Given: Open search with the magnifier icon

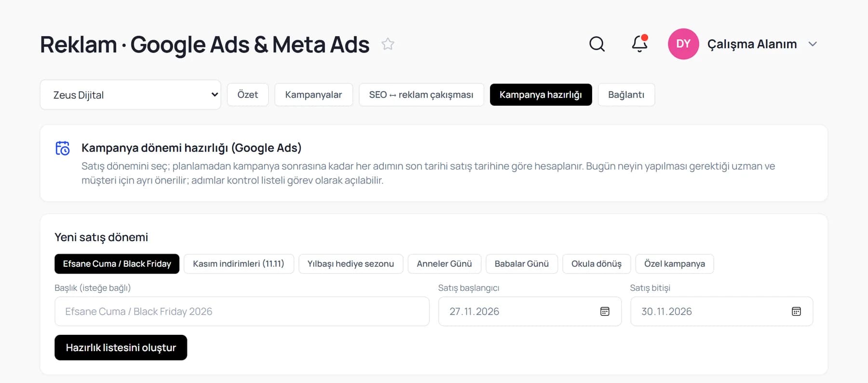Looking at the screenshot, I should coord(597,44).
